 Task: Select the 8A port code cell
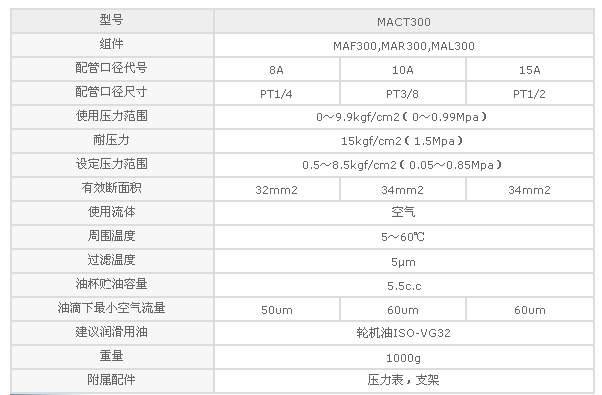(x=276, y=69)
